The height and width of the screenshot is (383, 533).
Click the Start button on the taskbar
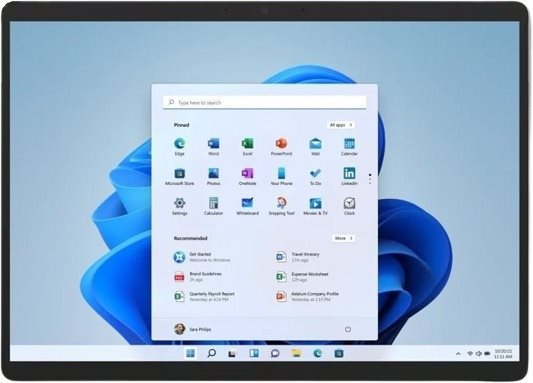click(191, 353)
